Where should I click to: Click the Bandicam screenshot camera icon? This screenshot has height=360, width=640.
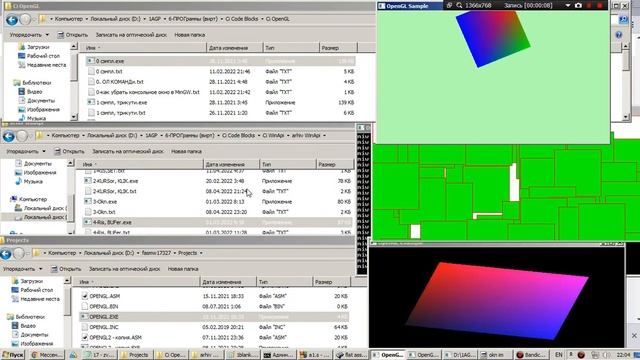click(x=578, y=5)
